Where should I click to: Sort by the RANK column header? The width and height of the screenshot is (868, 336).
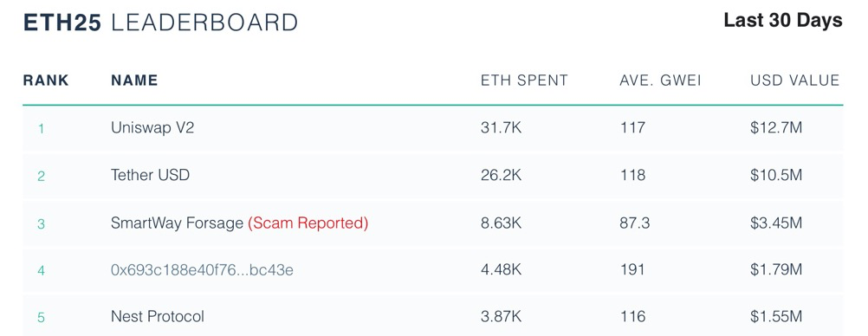point(46,81)
